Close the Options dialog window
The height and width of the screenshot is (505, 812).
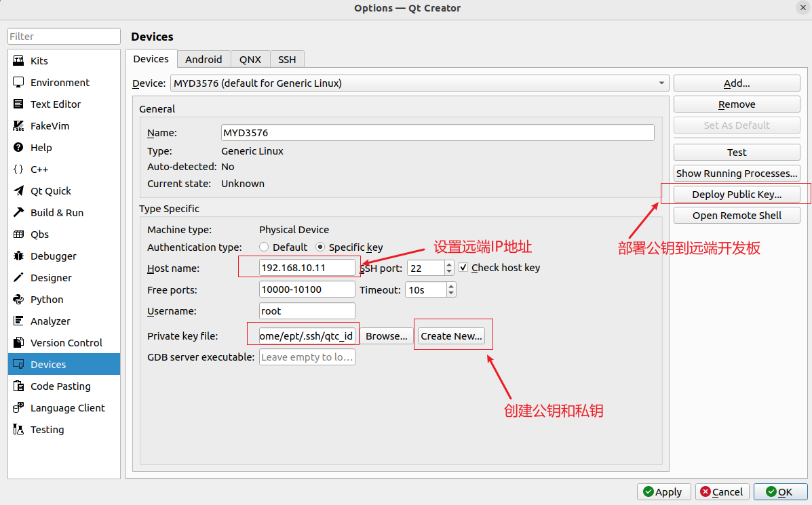click(x=803, y=7)
